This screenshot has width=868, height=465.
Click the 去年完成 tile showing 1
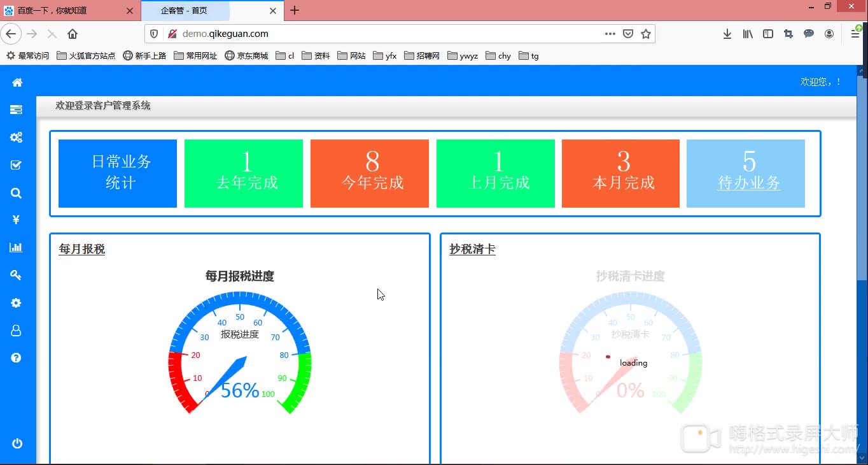point(244,173)
